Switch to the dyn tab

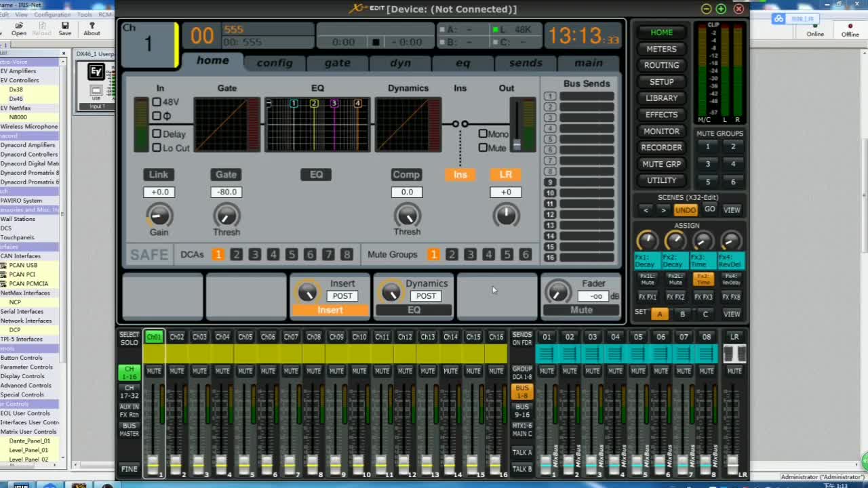click(x=400, y=63)
